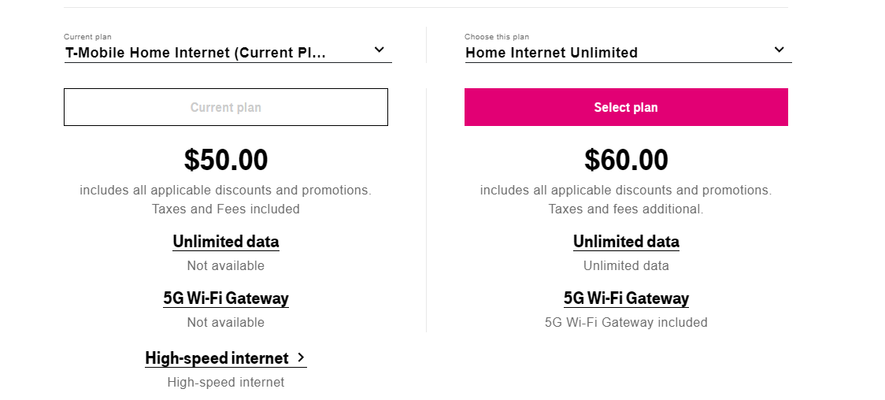The height and width of the screenshot is (400, 885).
Task: Click the 'Taxes and fees additional' text
Action: [626, 209]
